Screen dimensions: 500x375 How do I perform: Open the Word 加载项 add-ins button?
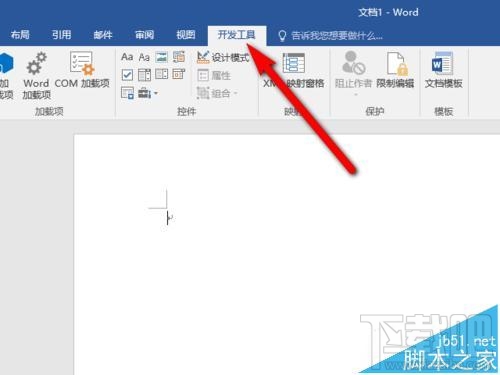coord(36,75)
